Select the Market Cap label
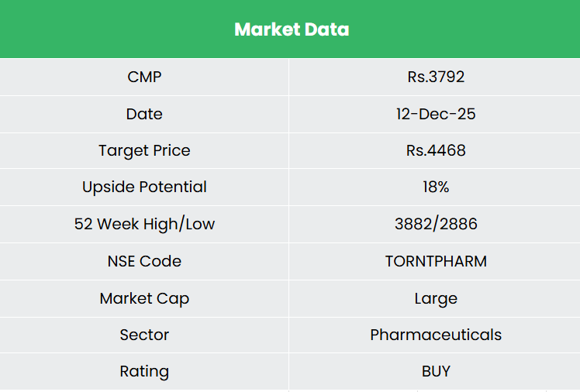The image size is (580, 392). pyautogui.click(x=144, y=298)
